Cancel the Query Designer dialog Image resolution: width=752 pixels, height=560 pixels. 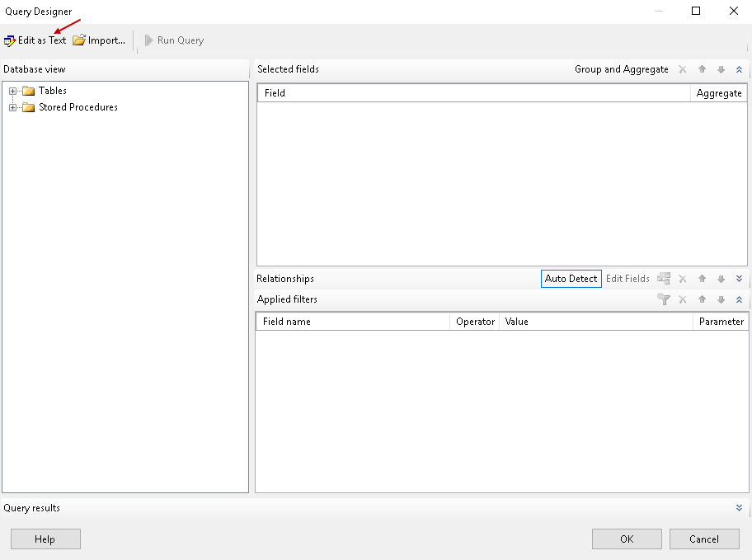pos(704,539)
